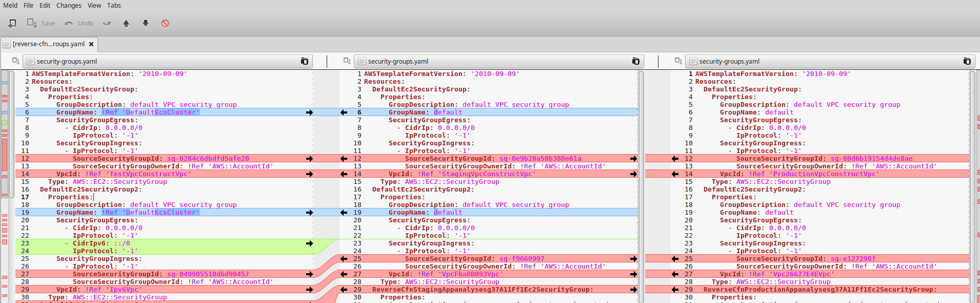
Task: Go to next change with down arrow
Action: click(146, 23)
